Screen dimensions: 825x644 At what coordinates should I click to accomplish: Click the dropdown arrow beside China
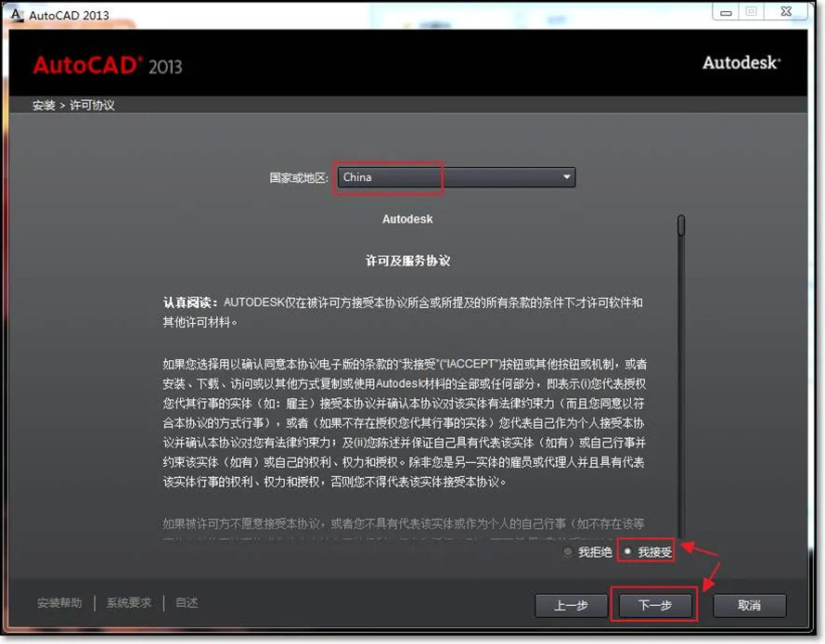[x=567, y=177]
